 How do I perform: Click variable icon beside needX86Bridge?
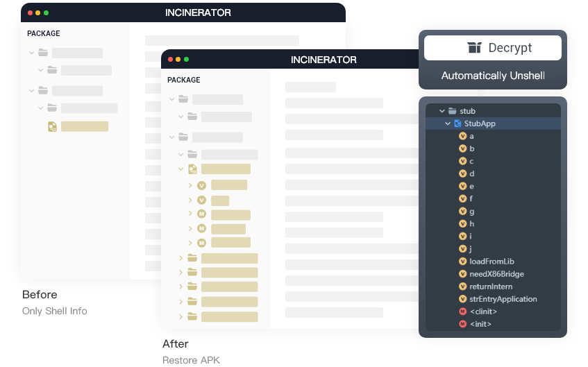[463, 274]
